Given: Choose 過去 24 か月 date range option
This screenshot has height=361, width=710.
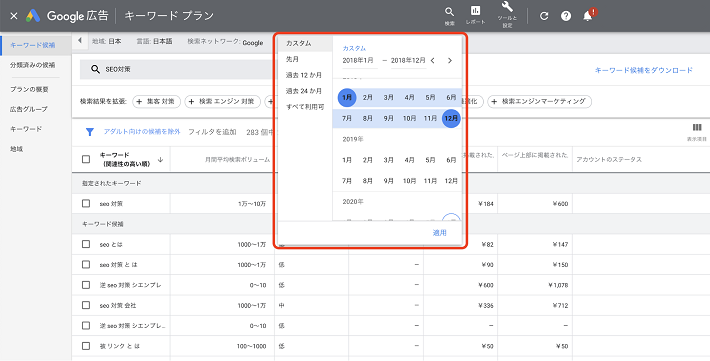Looking at the screenshot, I should point(305,91).
